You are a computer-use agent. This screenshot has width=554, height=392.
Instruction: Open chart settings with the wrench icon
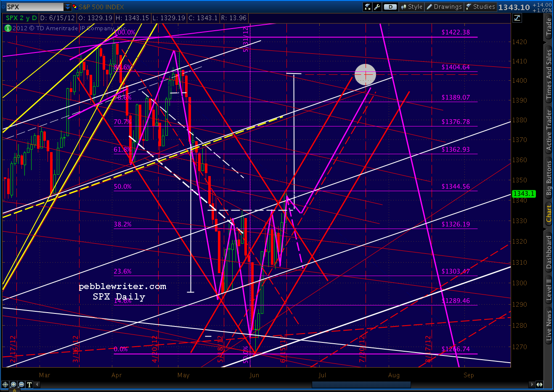[x=377, y=7]
